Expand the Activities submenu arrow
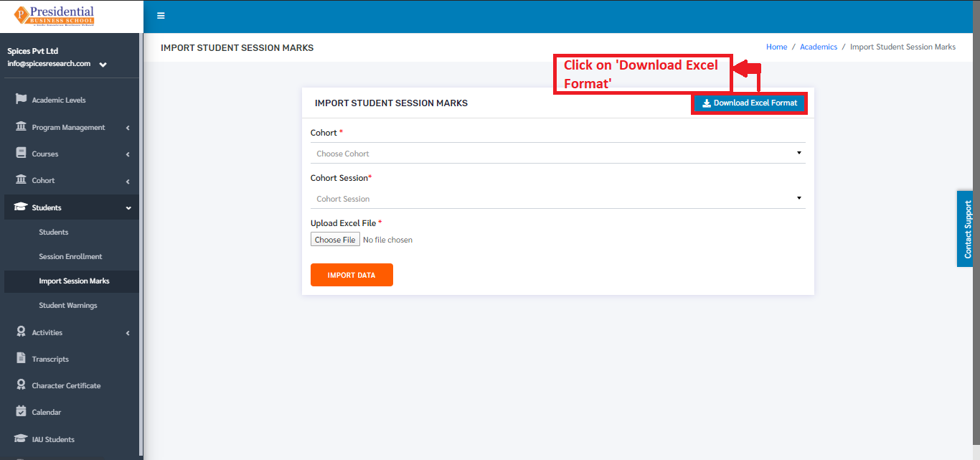This screenshot has width=980, height=460. [128, 333]
